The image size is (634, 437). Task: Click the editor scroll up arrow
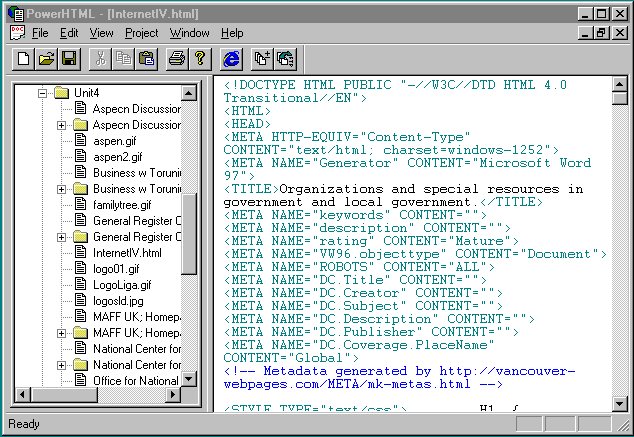click(x=619, y=84)
